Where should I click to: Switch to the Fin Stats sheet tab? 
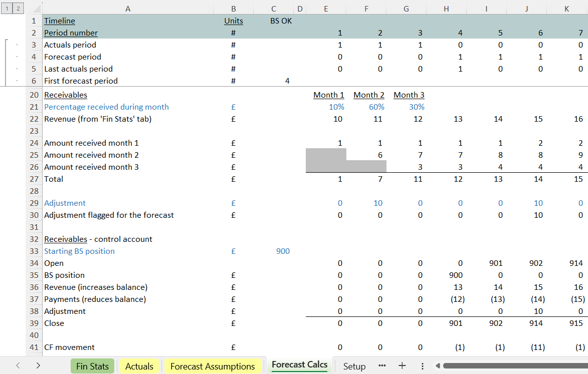92,366
